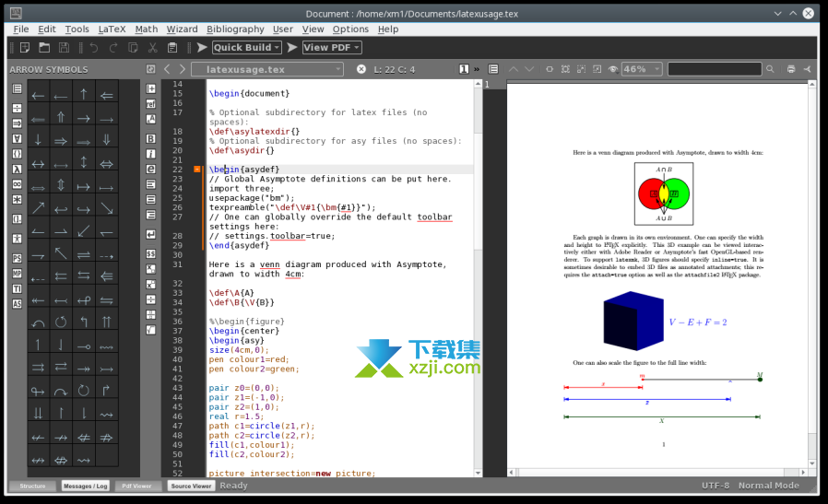
Task: Cut selection with the scissors icon
Action: coord(153,48)
